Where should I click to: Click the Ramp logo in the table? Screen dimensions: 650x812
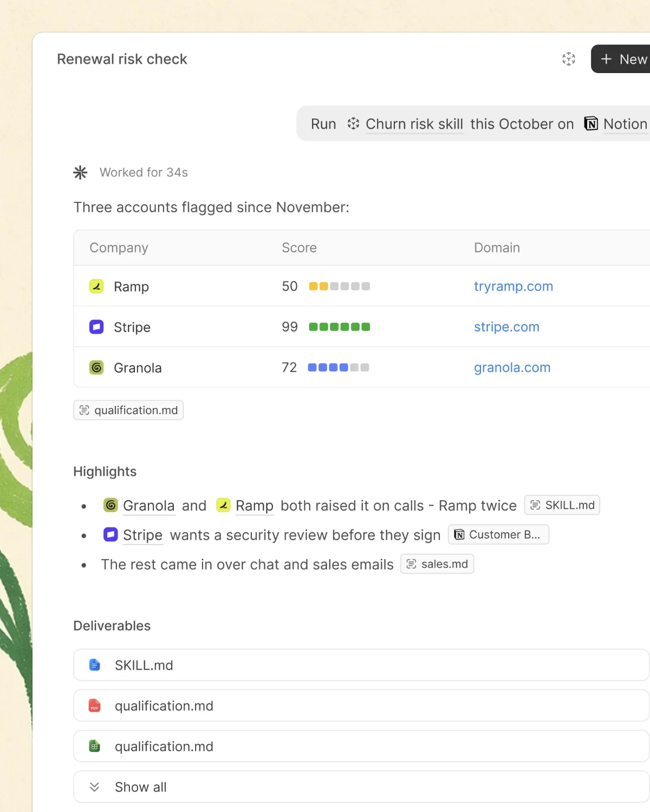96,286
